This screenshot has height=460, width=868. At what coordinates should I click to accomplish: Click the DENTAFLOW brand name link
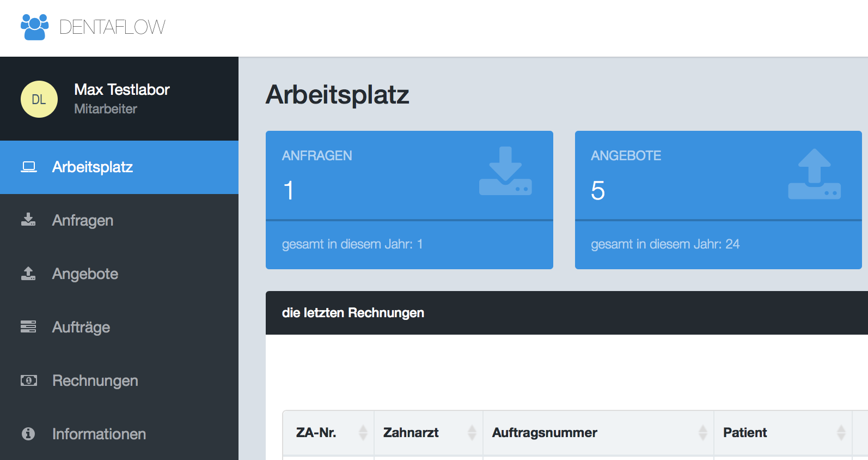tap(112, 27)
